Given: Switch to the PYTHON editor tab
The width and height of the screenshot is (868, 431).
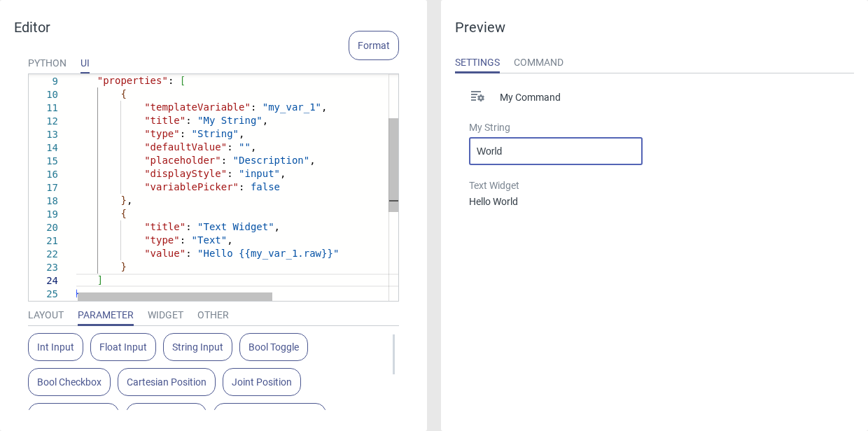Looking at the screenshot, I should tap(47, 63).
